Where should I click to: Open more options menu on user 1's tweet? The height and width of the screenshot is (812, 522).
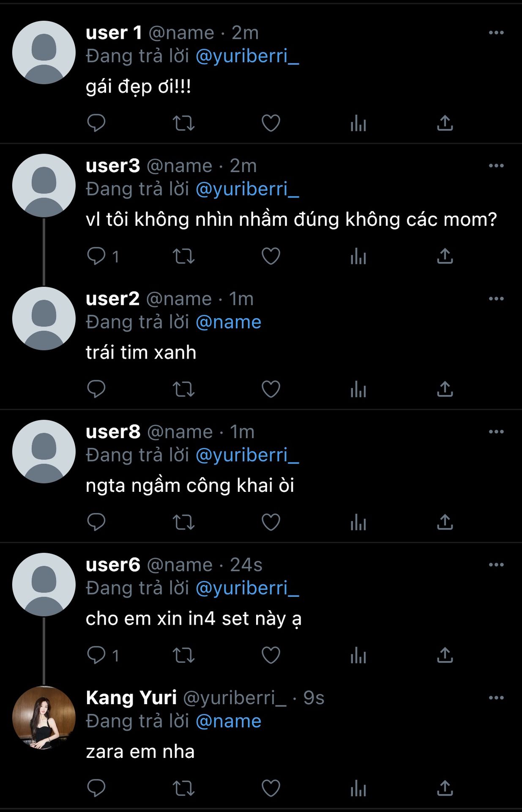(x=496, y=33)
